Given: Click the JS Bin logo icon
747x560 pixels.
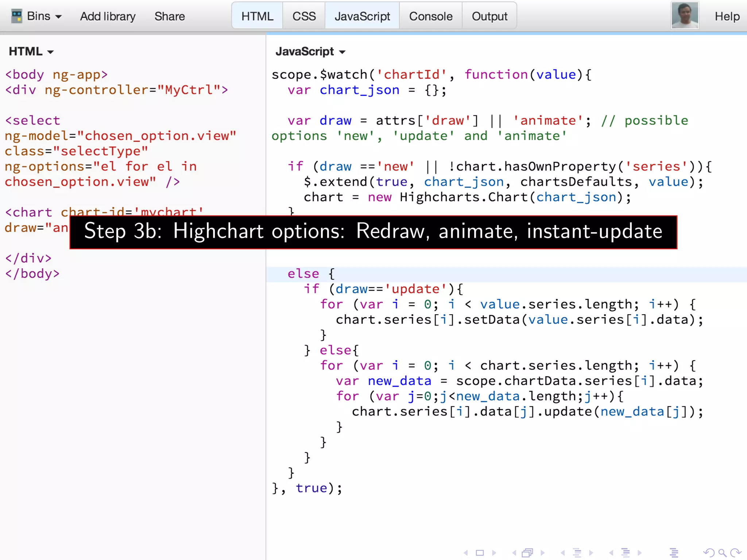Looking at the screenshot, I should point(16,16).
